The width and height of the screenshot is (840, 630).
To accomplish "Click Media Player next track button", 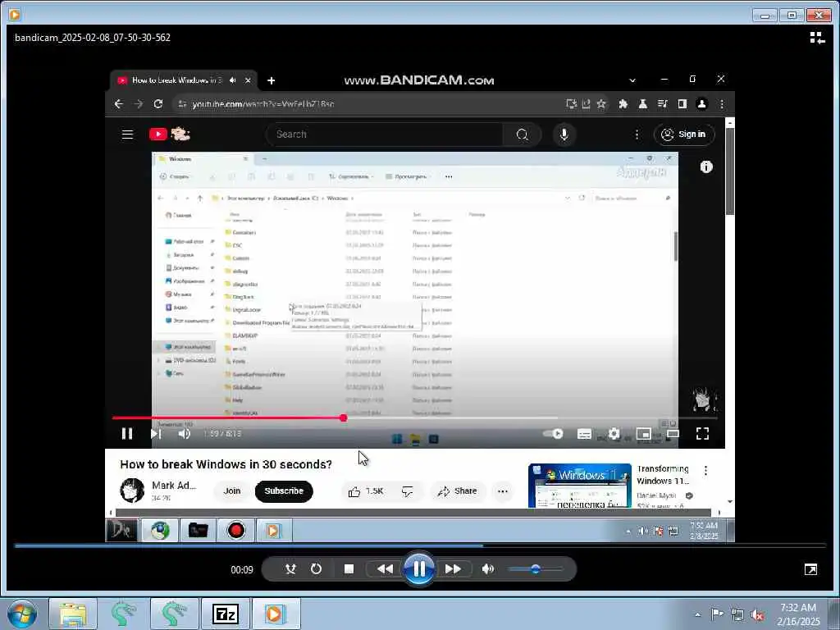I will pyautogui.click(x=453, y=569).
